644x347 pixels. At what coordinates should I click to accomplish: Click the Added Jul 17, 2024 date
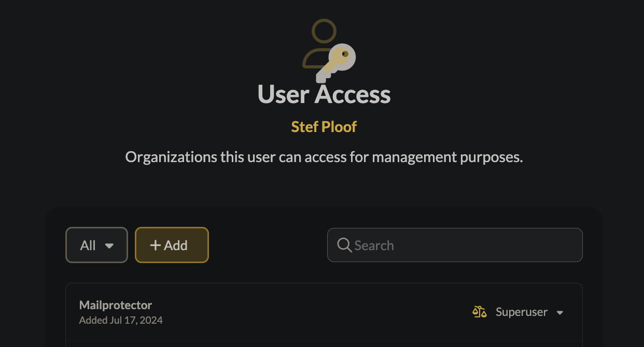pos(121,321)
